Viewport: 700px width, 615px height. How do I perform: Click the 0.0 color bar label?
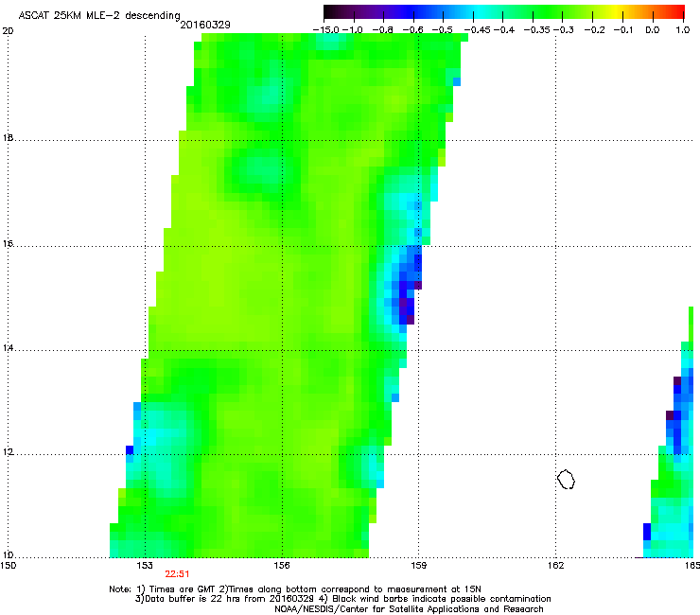[653, 30]
